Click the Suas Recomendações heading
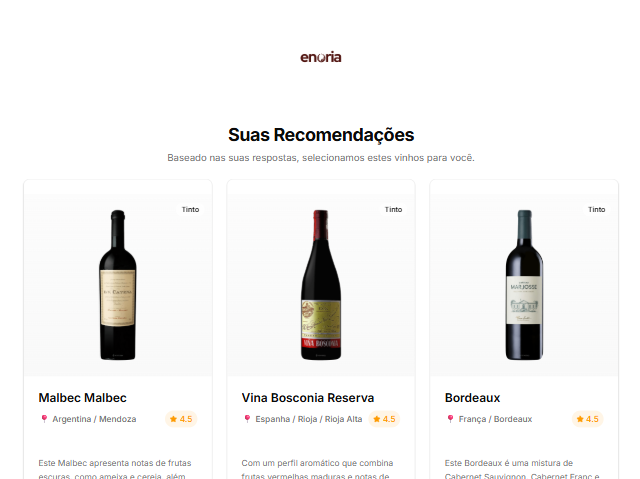This screenshot has height=479, width=640. pyautogui.click(x=321, y=135)
